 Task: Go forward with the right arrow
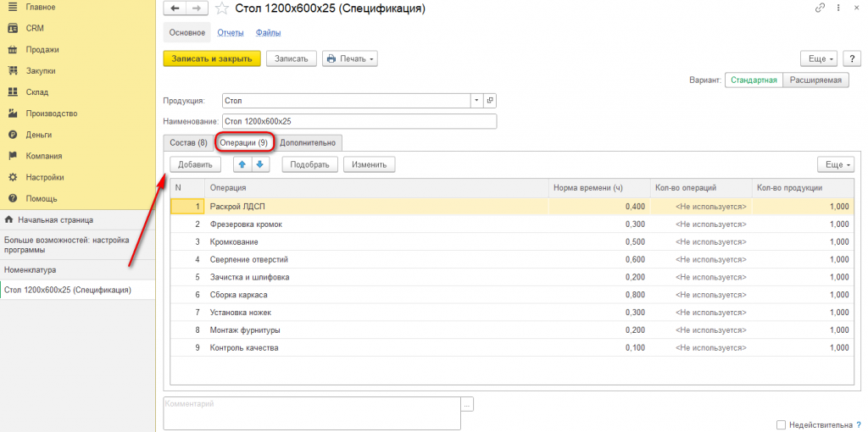[197, 8]
